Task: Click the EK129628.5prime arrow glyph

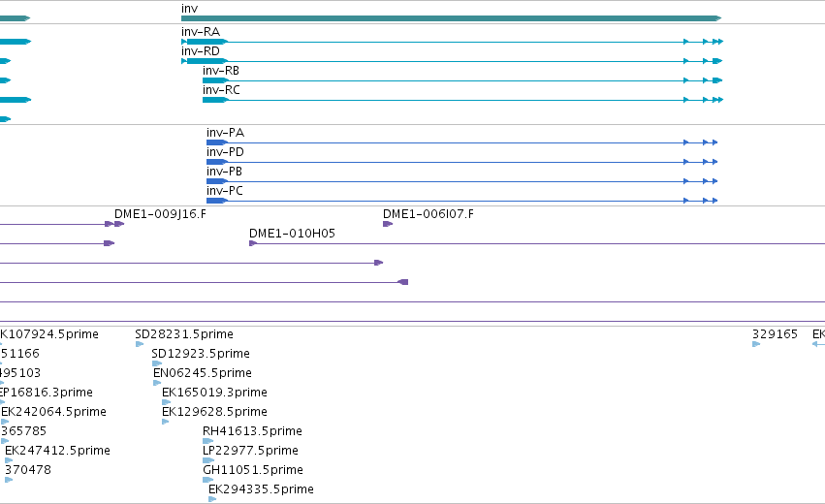Action: click(x=165, y=422)
